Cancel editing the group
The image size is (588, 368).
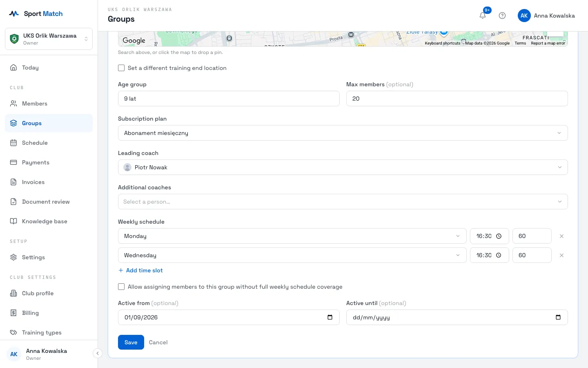click(x=158, y=342)
